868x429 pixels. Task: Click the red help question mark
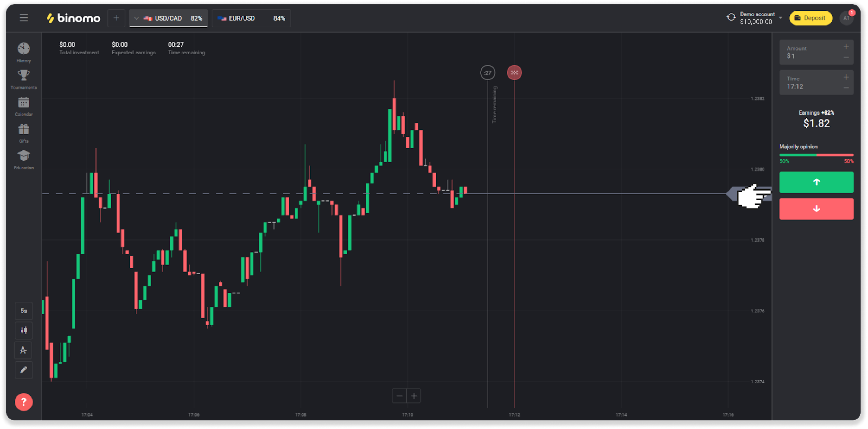24,402
